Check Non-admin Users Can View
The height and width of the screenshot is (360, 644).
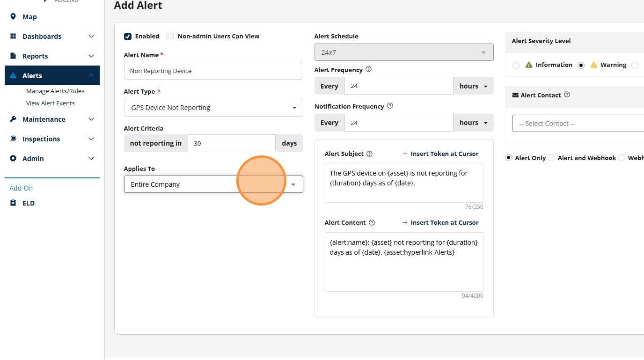point(170,37)
